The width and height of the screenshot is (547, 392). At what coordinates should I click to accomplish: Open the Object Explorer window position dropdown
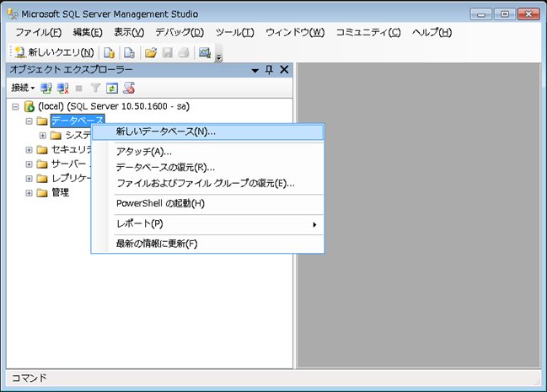point(255,70)
